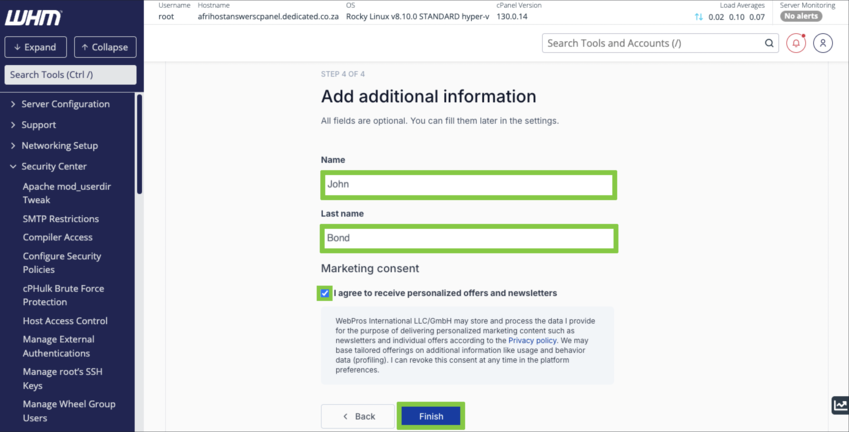Open the Privacy policy link

[x=531, y=341]
